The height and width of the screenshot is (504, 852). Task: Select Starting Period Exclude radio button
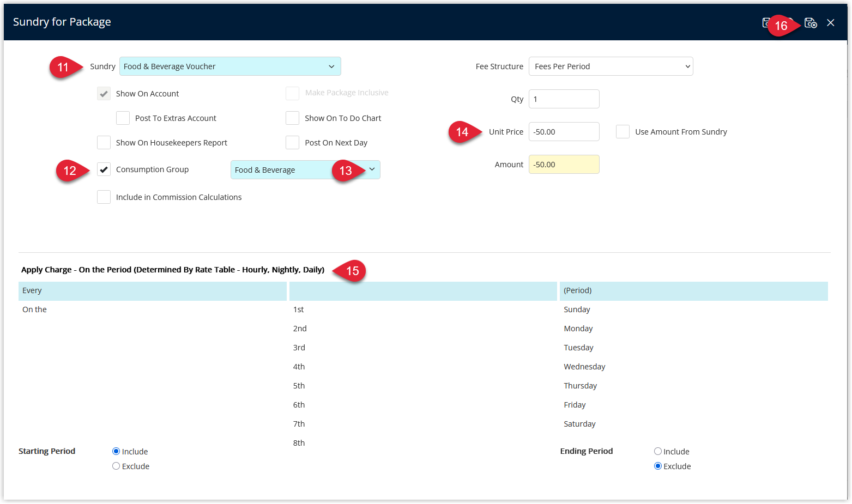[116, 466]
